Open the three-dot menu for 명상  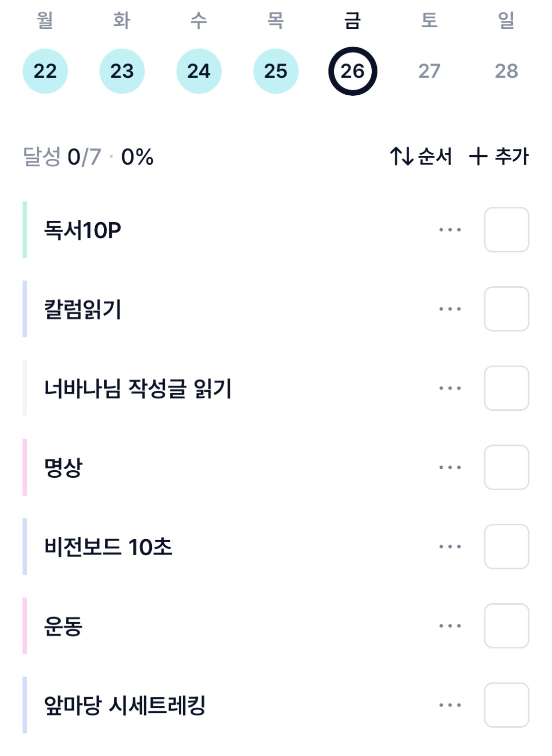[x=450, y=467]
